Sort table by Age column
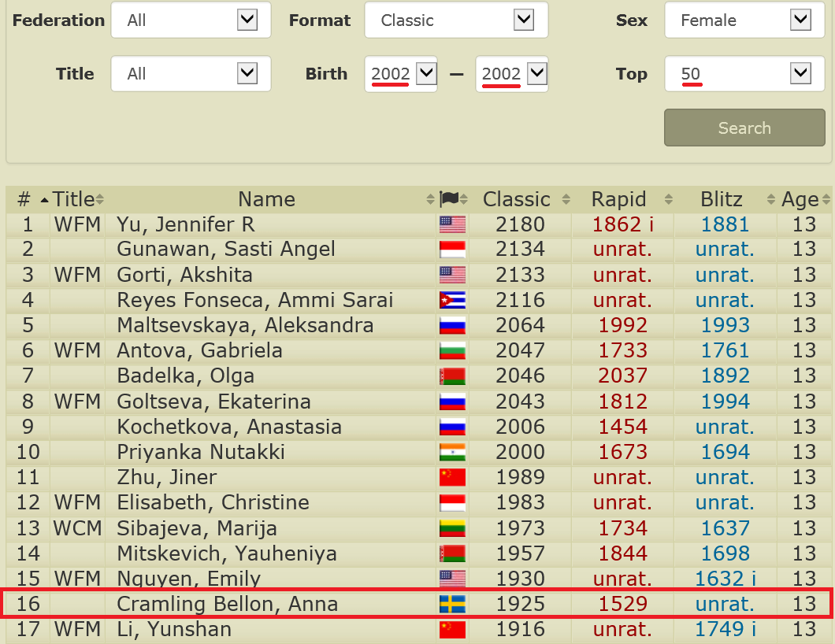 (800, 199)
